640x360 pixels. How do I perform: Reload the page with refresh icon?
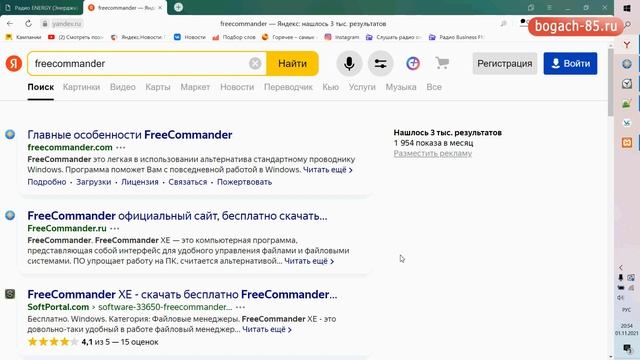tap(28, 24)
